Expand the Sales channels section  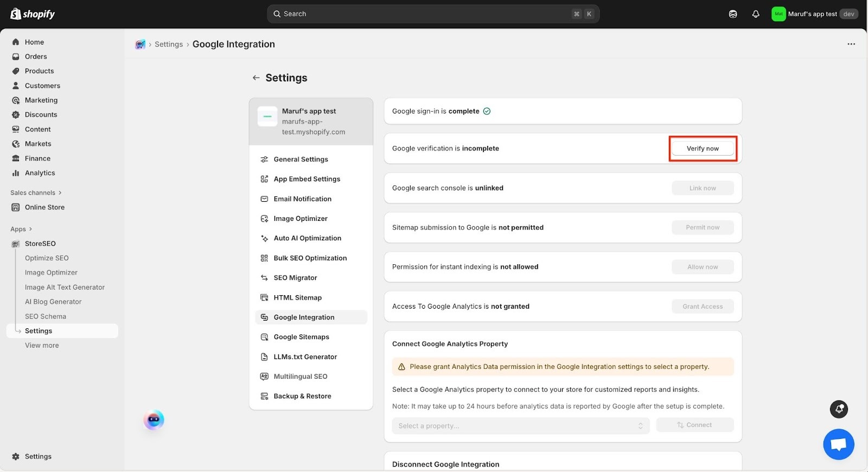tap(36, 193)
